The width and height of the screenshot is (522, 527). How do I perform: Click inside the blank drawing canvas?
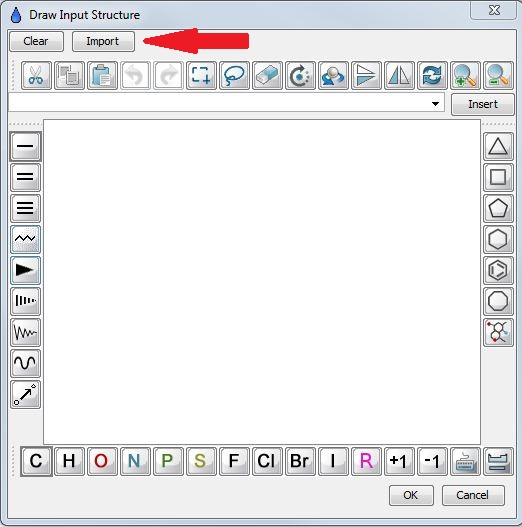coord(262,282)
